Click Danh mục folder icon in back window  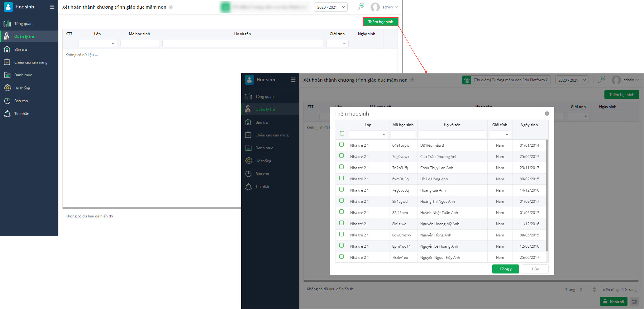[x=7, y=75]
